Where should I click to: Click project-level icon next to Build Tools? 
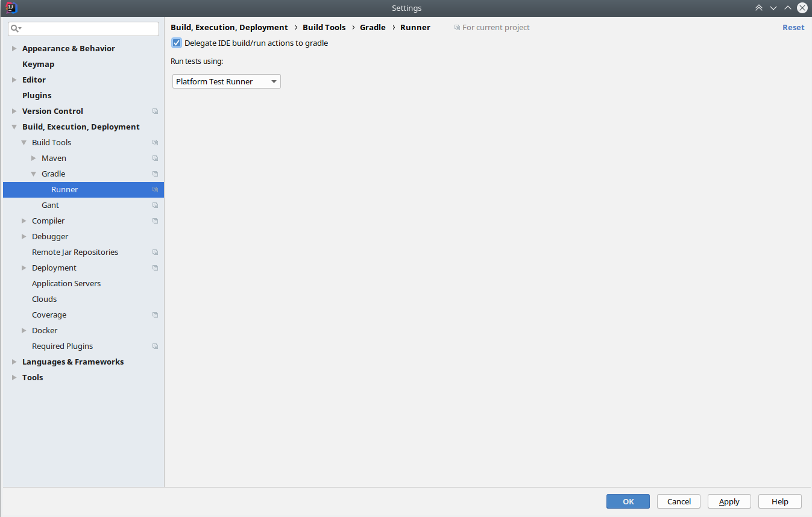tap(155, 143)
